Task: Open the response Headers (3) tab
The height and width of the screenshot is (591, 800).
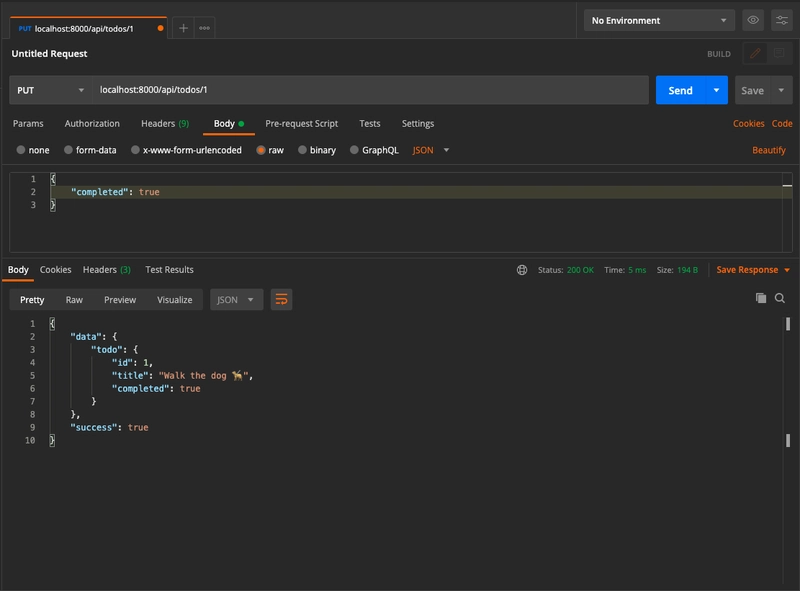Action: 107,269
